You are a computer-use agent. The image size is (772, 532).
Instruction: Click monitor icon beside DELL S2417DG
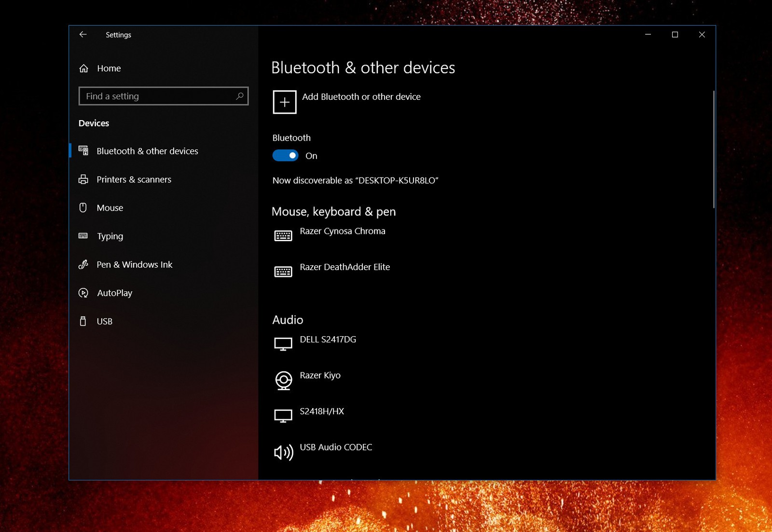point(283,344)
